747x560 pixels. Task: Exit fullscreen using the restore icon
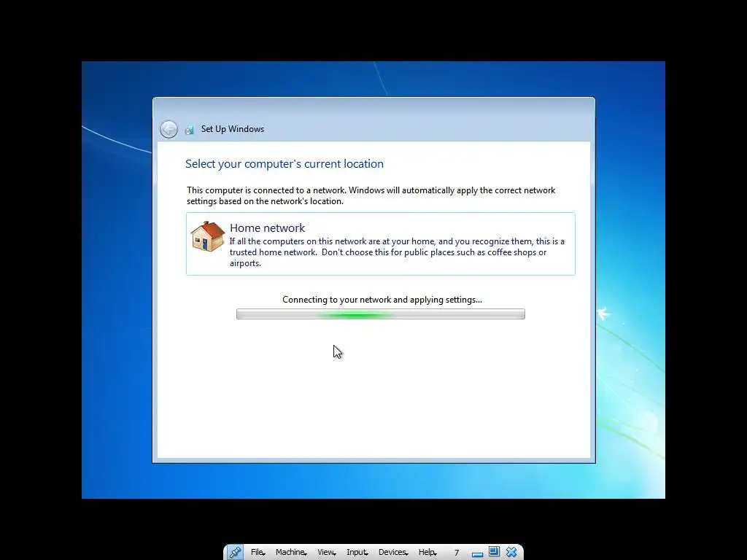[494, 551]
